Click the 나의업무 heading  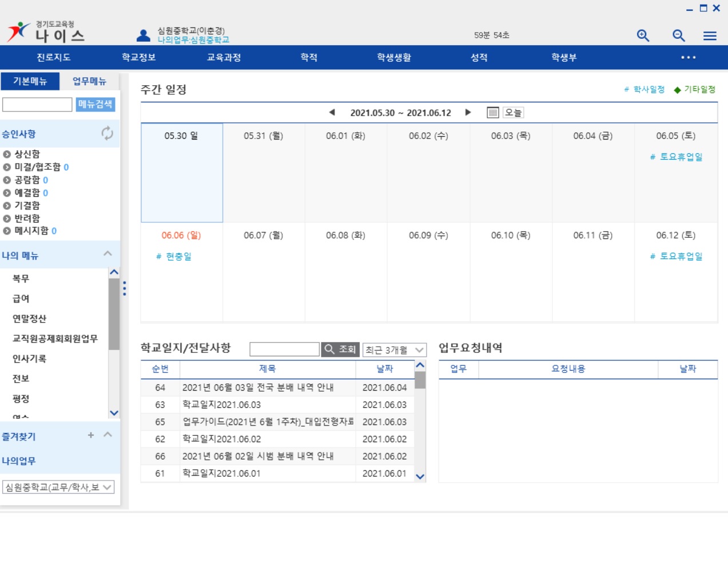click(x=18, y=461)
